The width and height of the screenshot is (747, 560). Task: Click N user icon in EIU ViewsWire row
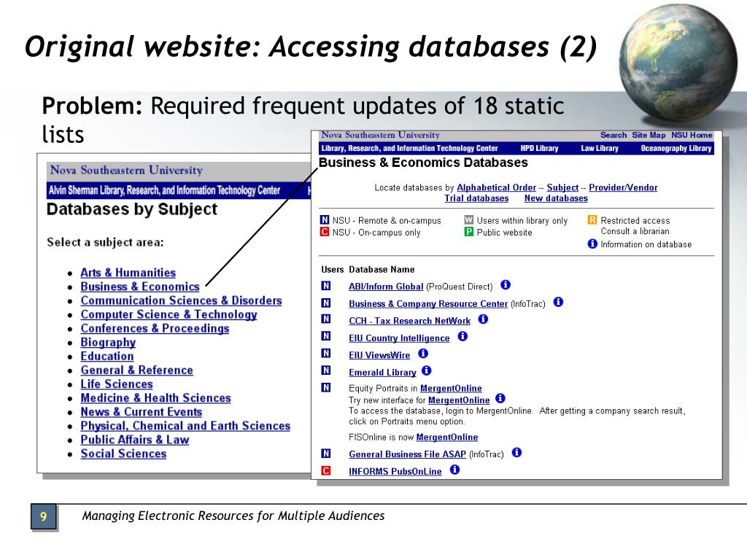[326, 354]
